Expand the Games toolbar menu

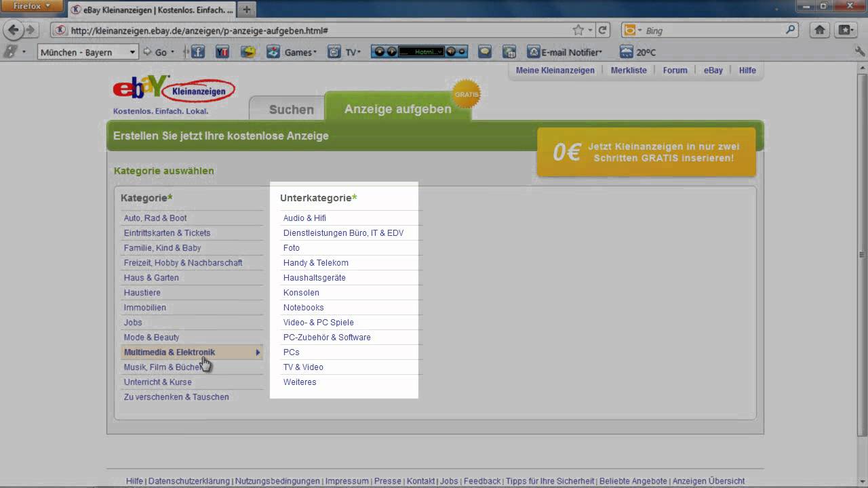pyautogui.click(x=315, y=52)
